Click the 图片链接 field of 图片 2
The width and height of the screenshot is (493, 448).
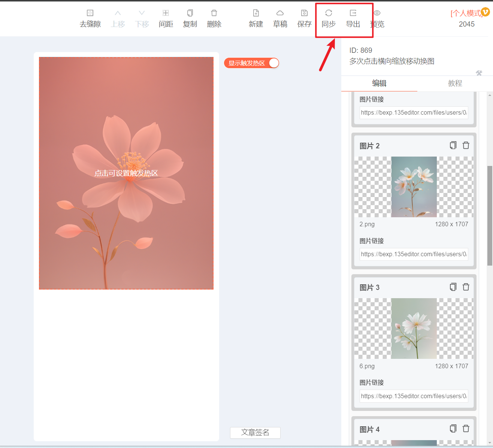tap(414, 254)
